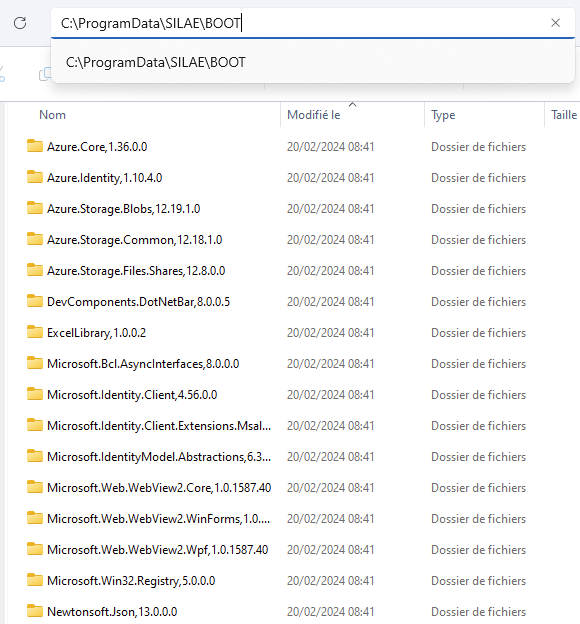Select the Newtonsoft.Json,13.0.0.0 folder name
Viewport: 580px width, 624px height.
tap(112, 612)
